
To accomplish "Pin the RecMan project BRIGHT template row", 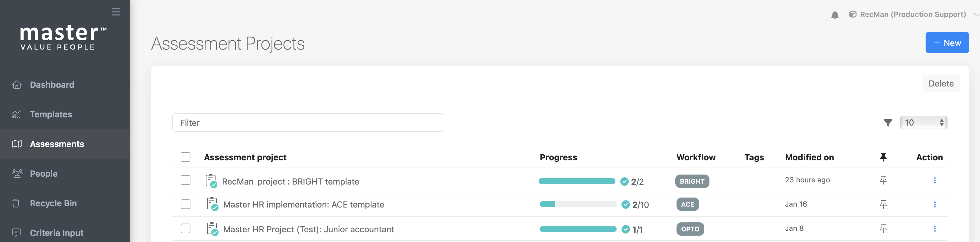I will pos(883,180).
